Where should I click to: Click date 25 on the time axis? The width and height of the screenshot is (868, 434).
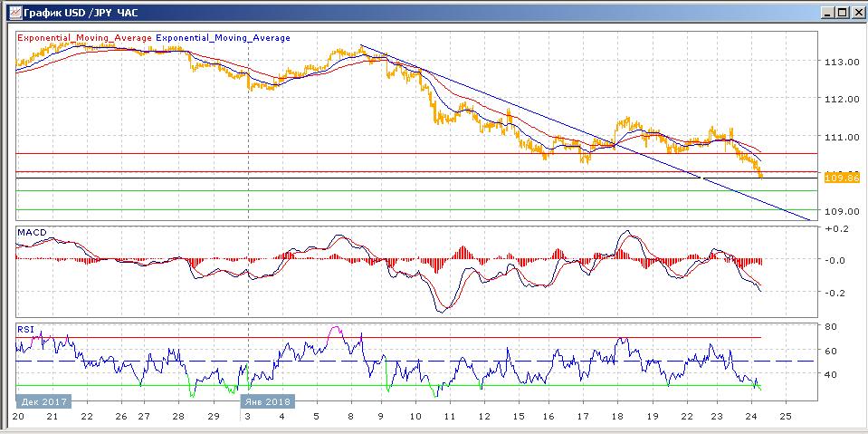[x=785, y=416]
